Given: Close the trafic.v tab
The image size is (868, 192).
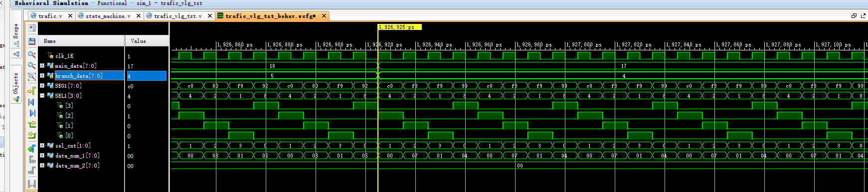Looking at the screenshot, I should tap(70, 16).
